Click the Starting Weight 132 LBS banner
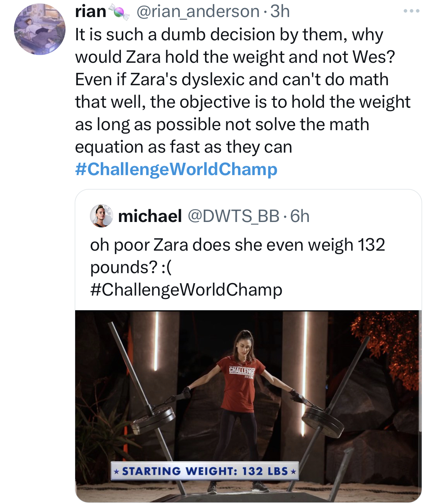This screenshot has height=504, width=436. pyautogui.click(x=205, y=471)
